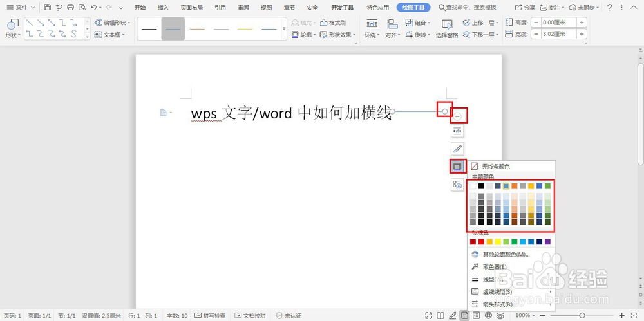This screenshot has width=644, height=321.
Task: Click the 选择窗格 selection pane icon
Action: [x=447, y=29]
